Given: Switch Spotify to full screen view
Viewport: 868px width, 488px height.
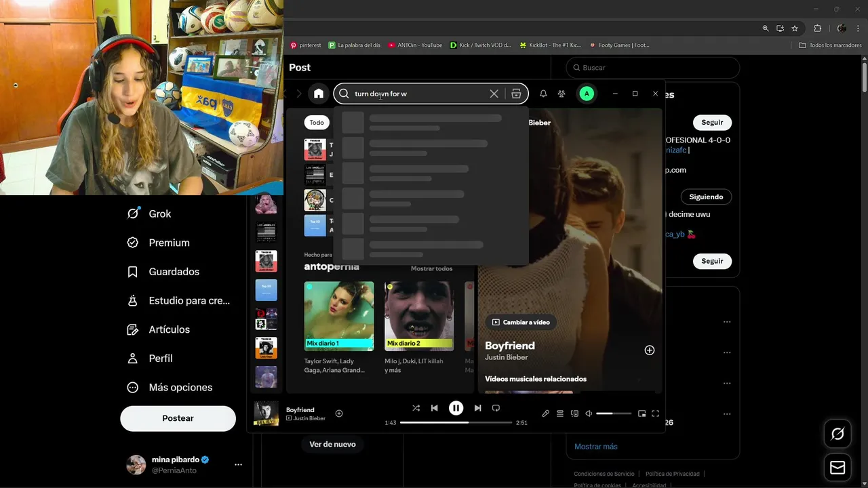Looking at the screenshot, I should click(656, 413).
